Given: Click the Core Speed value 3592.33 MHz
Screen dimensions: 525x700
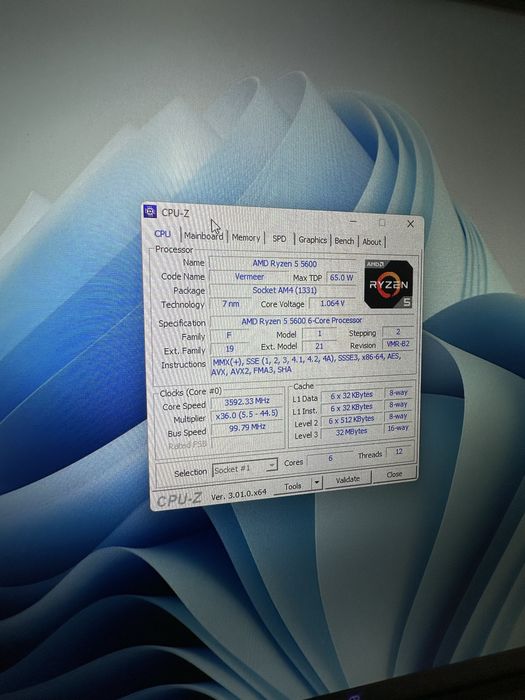Looking at the screenshot, I should (x=247, y=401).
